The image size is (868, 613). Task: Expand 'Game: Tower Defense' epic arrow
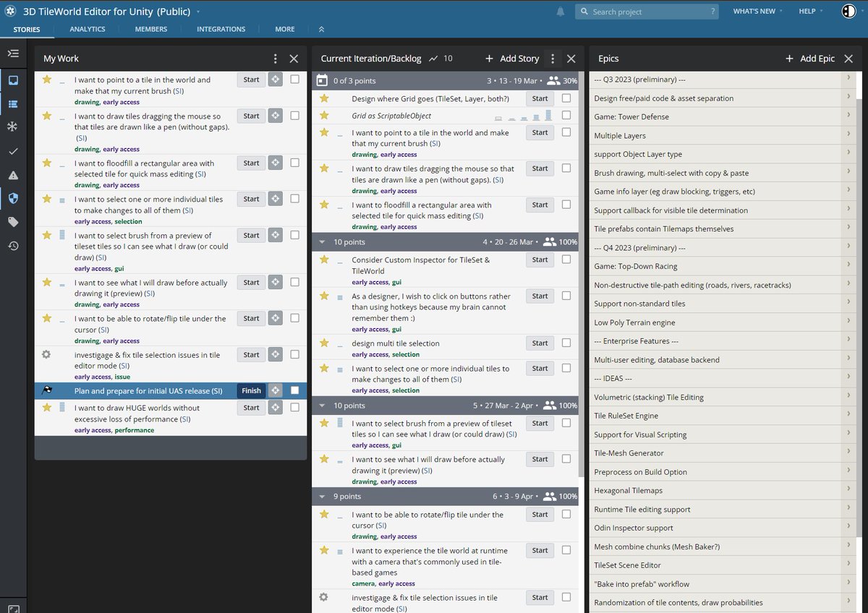click(x=848, y=116)
